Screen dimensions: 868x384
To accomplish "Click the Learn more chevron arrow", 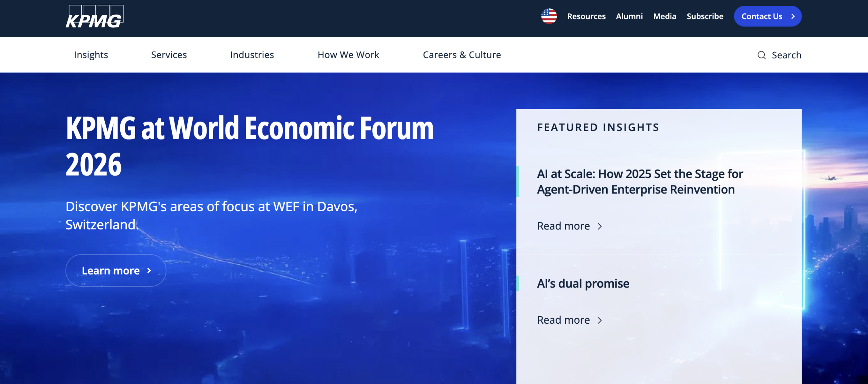I will point(149,270).
